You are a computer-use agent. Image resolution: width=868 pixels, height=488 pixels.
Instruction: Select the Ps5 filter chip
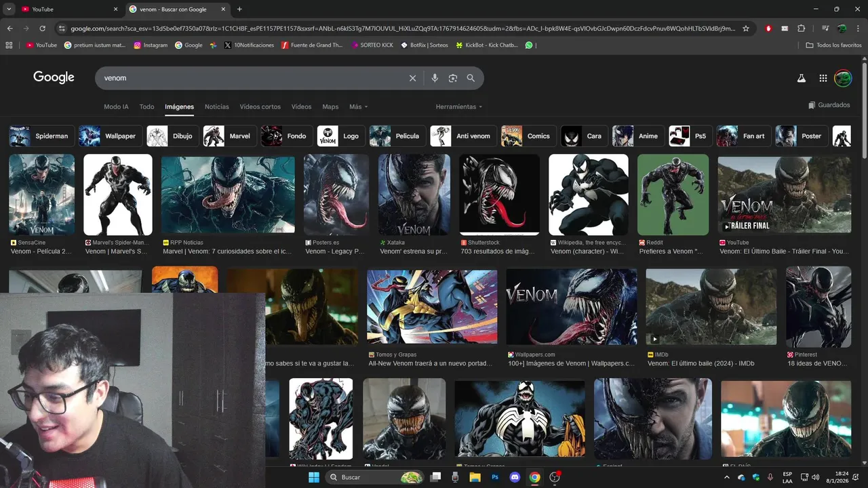[690, 136]
